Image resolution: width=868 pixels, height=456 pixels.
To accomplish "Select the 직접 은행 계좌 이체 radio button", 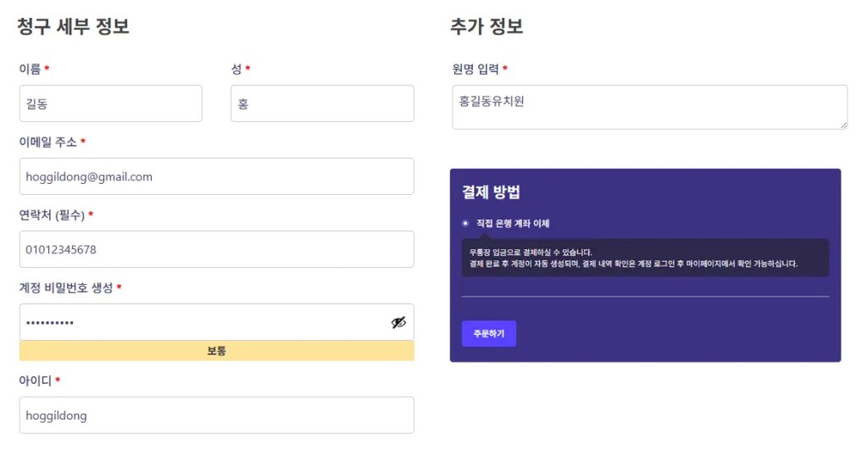I will (x=465, y=224).
